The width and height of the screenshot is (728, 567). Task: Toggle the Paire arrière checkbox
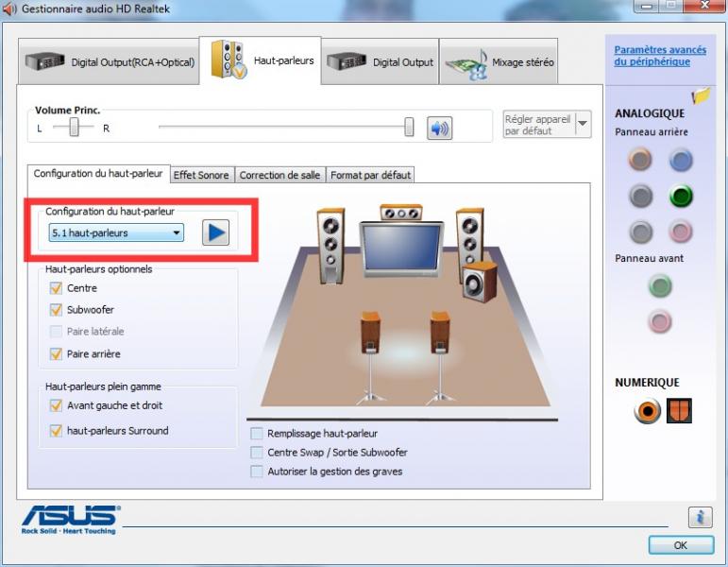click(56, 354)
